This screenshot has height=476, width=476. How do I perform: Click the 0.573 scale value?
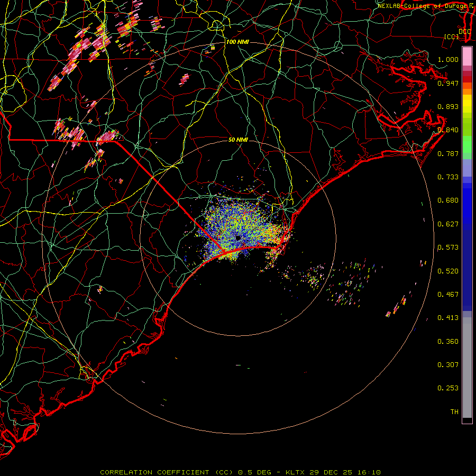coord(448,248)
